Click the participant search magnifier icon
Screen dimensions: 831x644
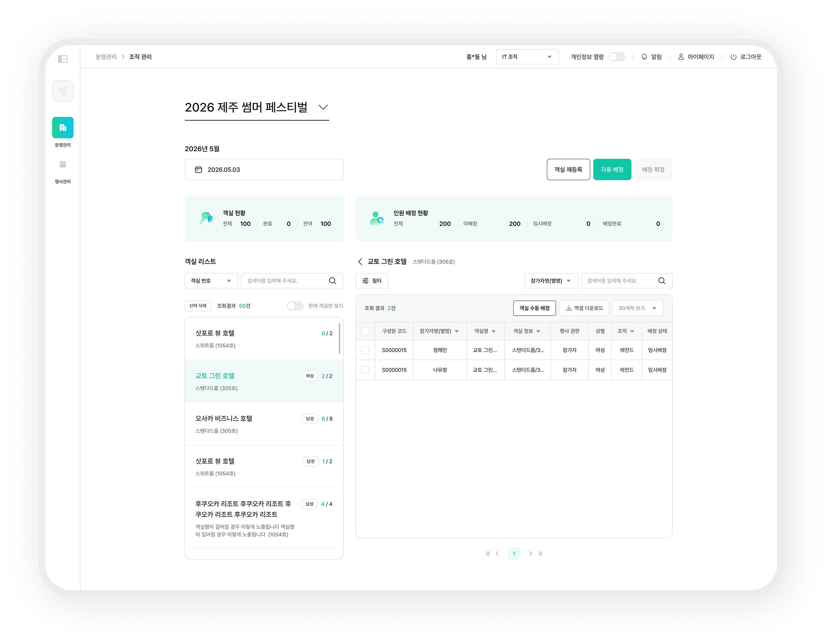click(662, 281)
